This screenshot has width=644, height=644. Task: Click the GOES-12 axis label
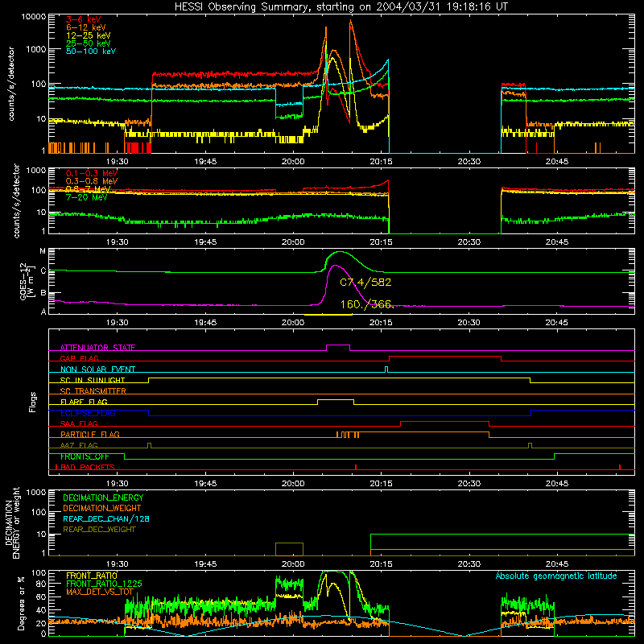pyautogui.click(x=26, y=281)
